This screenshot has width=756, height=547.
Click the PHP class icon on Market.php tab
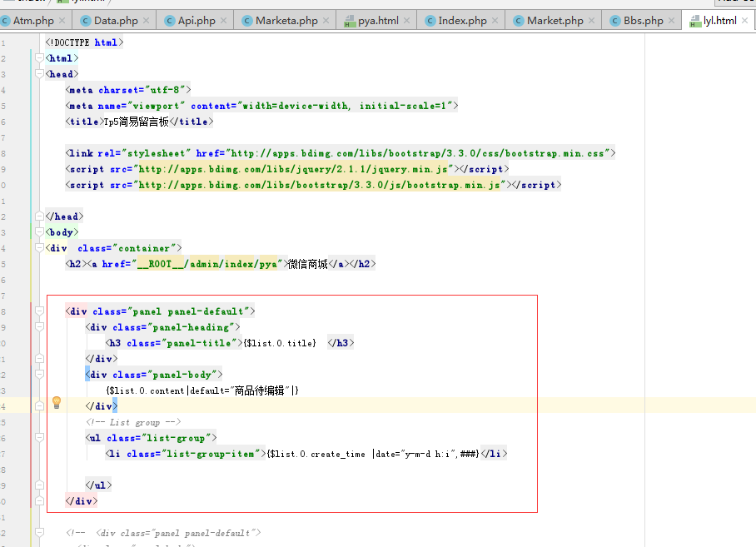(x=519, y=21)
